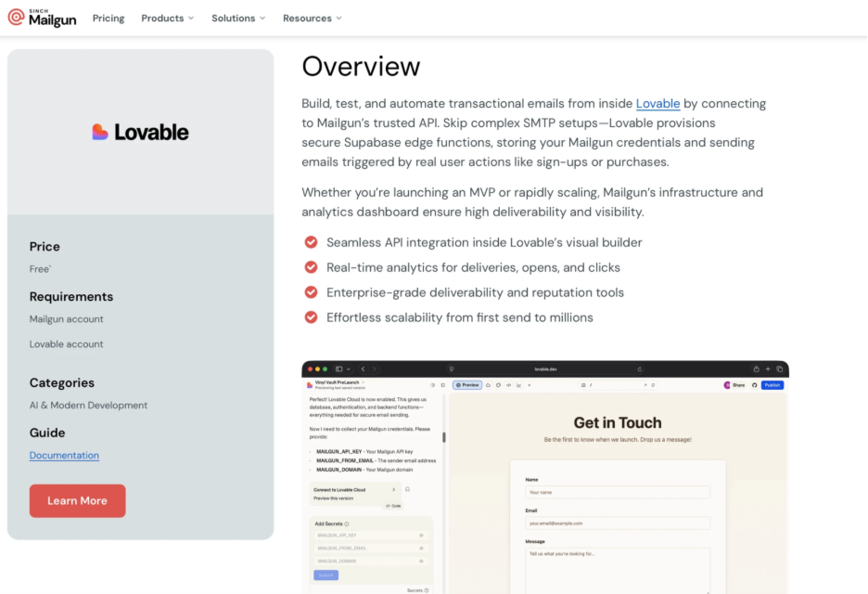This screenshot has width=868, height=594.
Task: Click the Safari share icon in embedded browser
Action: point(756,368)
